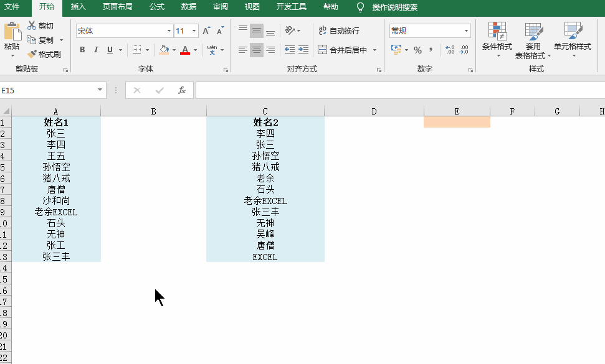Open the alignment group dialog launcher
Screen dimensions: 605x364
pos(379,70)
